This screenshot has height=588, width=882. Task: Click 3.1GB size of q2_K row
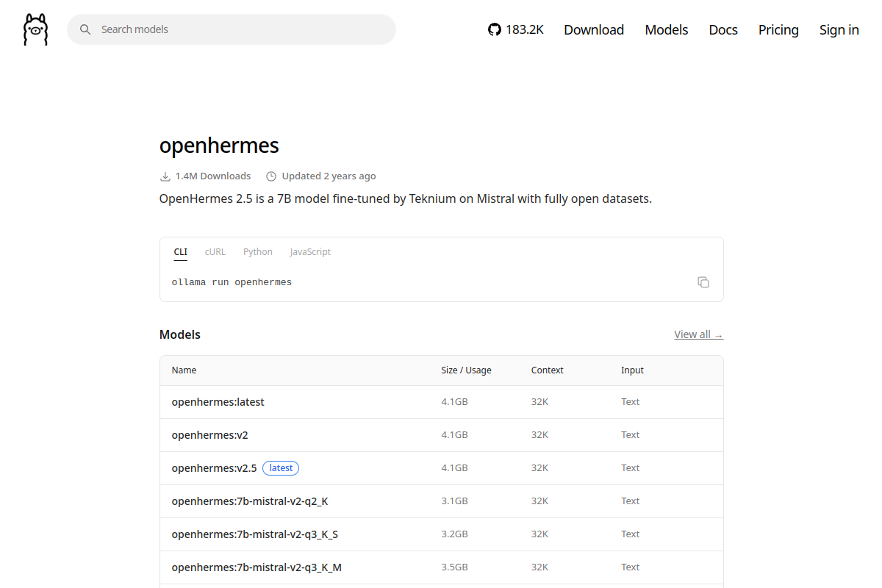pyautogui.click(x=454, y=501)
